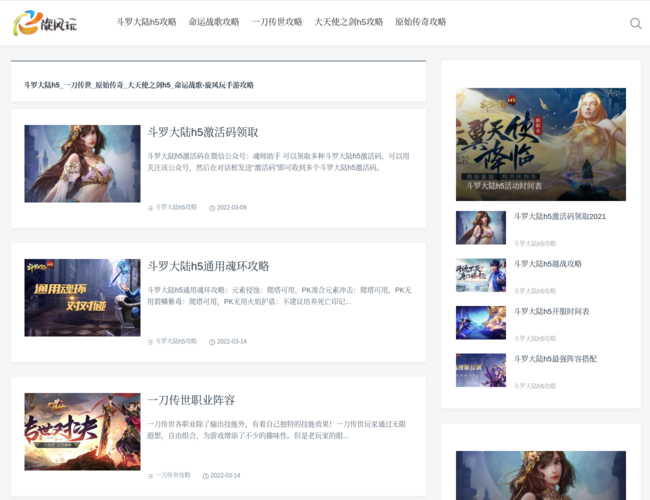This screenshot has width=650, height=500.
Task: Open article 斗罗大陆h5通用魂环攻略 title
Action: click(x=208, y=266)
